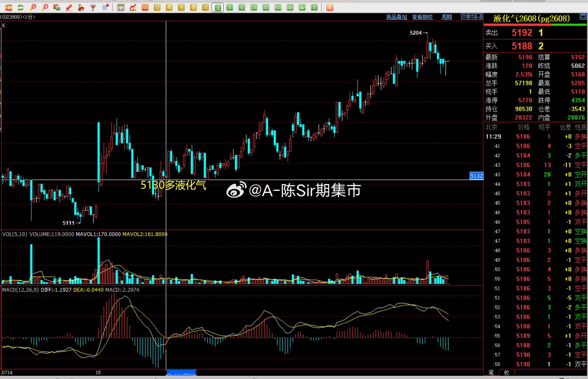Click the 现手 column header in tick list
The height and width of the screenshot is (379, 588).
coord(544,127)
